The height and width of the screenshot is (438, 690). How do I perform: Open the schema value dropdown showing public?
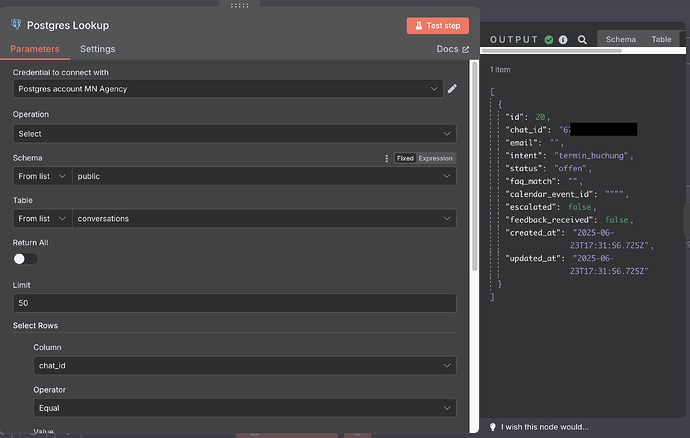tap(264, 176)
